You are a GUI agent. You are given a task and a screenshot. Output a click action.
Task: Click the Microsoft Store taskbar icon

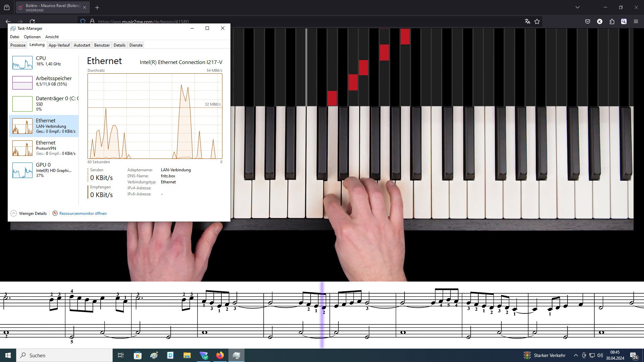click(x=138, y=355)
